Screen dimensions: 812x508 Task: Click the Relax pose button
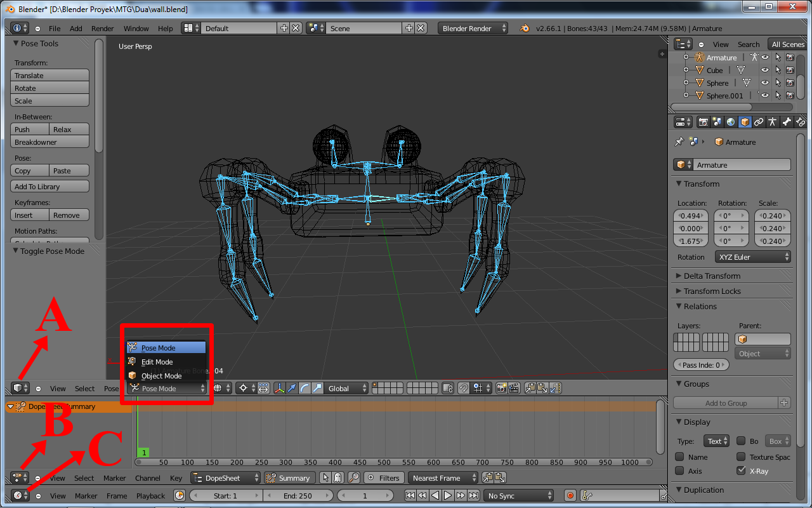pyautogui.click(x=69, y=129)
